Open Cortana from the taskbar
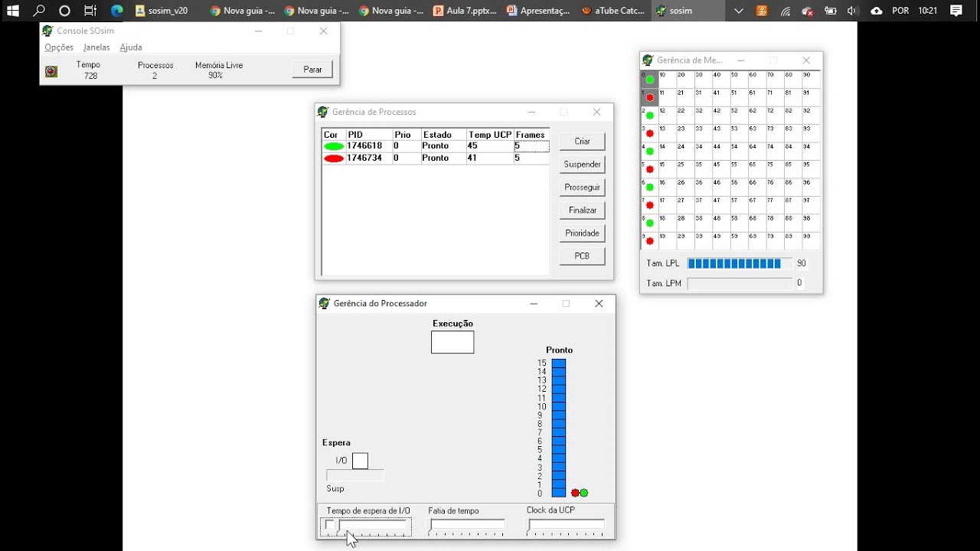Viewport: 980px width, 551px height. [x=64, y=11]
